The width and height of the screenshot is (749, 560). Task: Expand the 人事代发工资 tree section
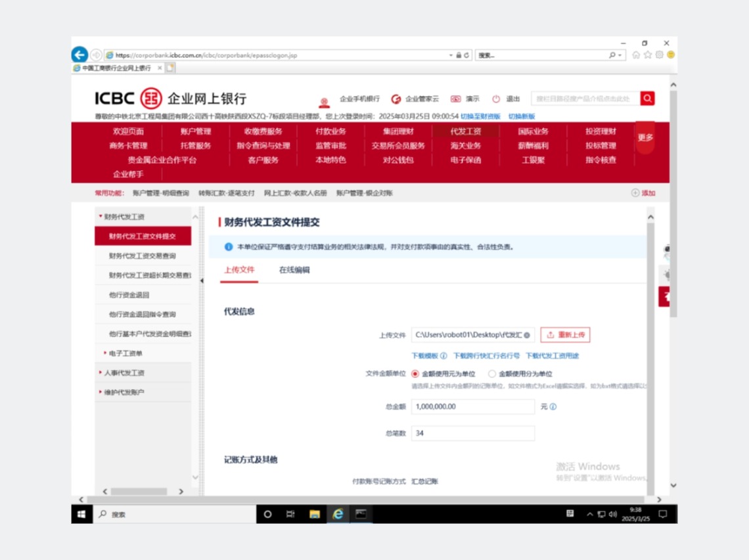click(x=101, y=373)
